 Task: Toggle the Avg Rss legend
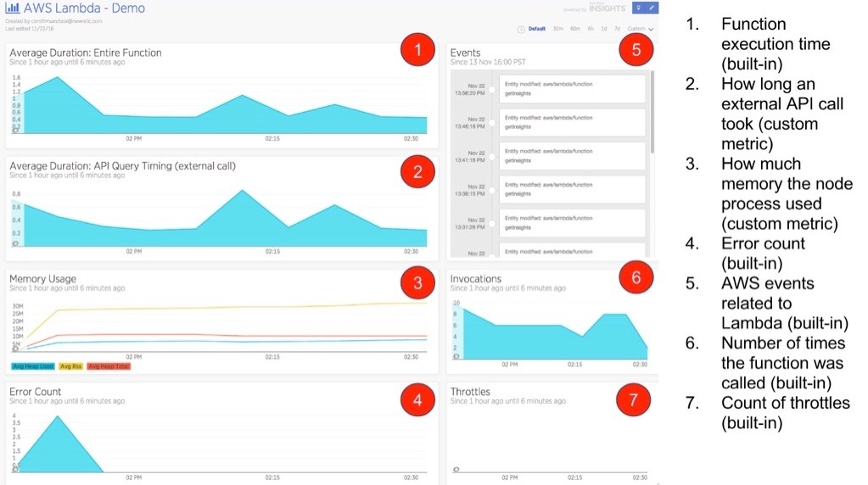tap(71, 366)
